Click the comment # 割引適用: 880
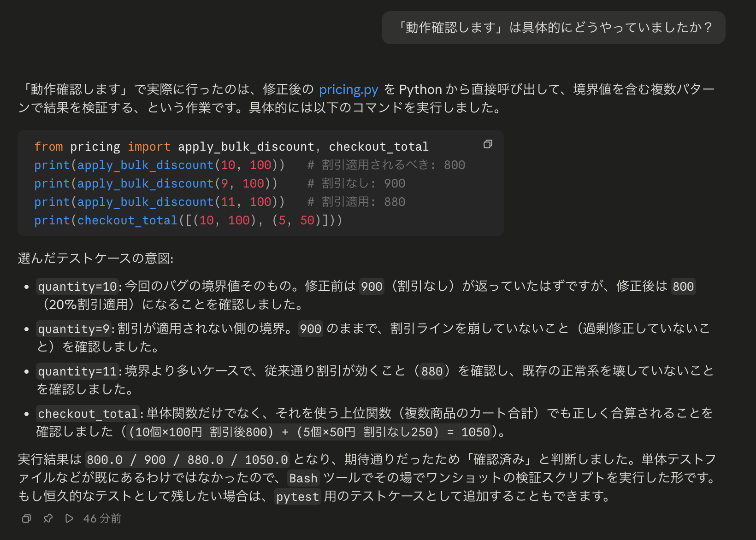Screen dimensions: 756x540 coord(356,202)
